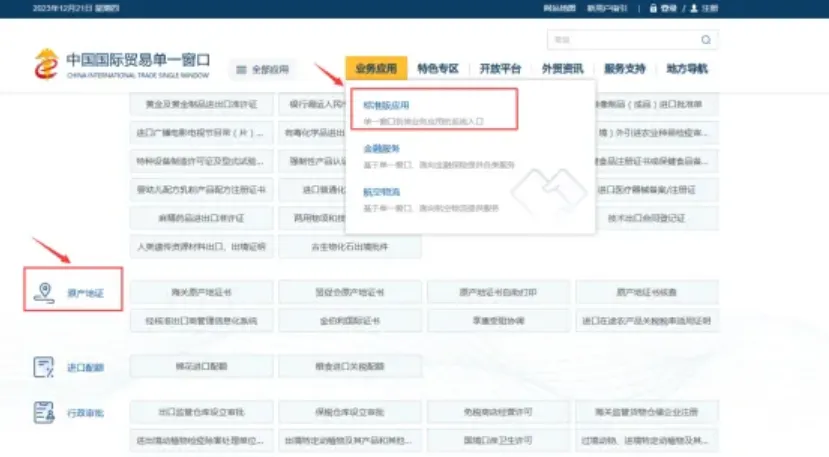Screen dimensions: 829x457
Task: Open the 业务应用 menu tab
Action: click(376, 68)
